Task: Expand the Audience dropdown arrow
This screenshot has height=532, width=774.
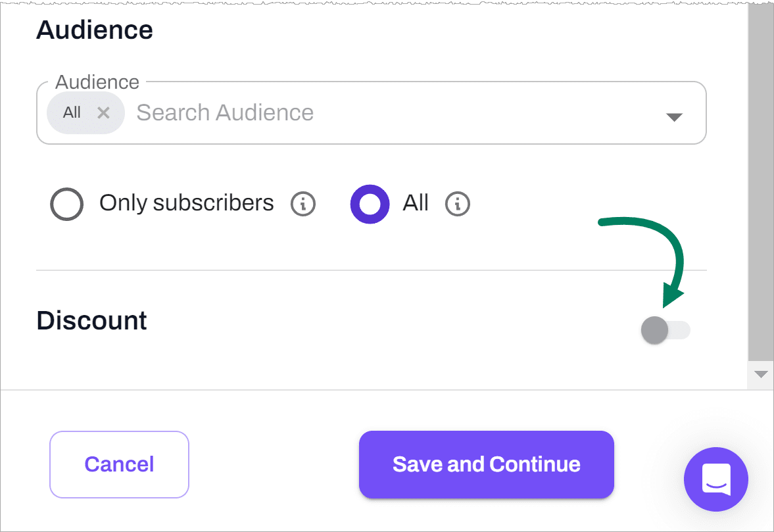Action: [674, 117]
